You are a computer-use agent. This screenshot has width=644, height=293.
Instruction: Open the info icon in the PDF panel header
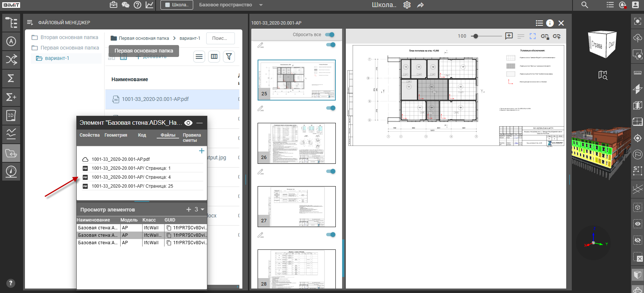click(550, 23)
